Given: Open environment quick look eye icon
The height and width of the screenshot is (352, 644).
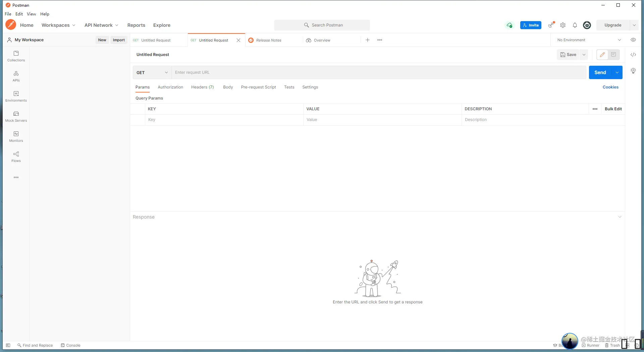Looking at the screenshot, I should click(633, 40).
